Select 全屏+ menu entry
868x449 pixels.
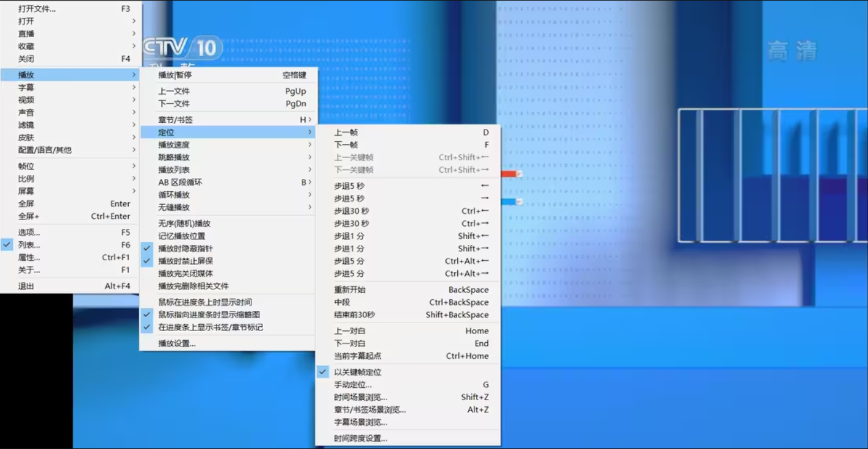coord(71,216)
